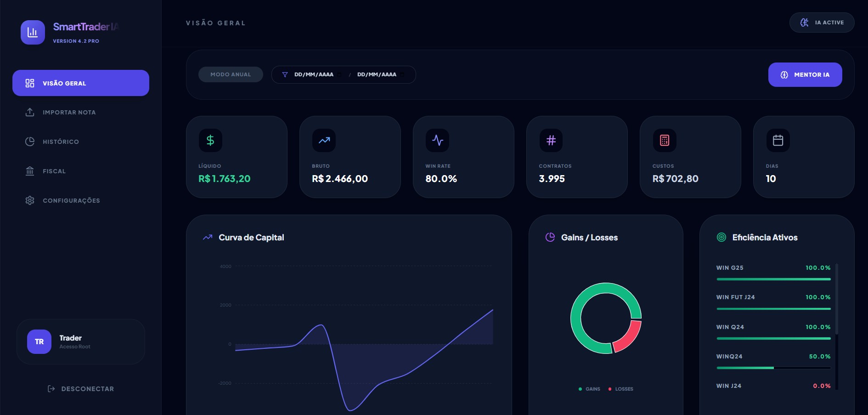
Task: Click the Win Rate waveform icon
Action: pyautogui.click(x=437, y=141)
